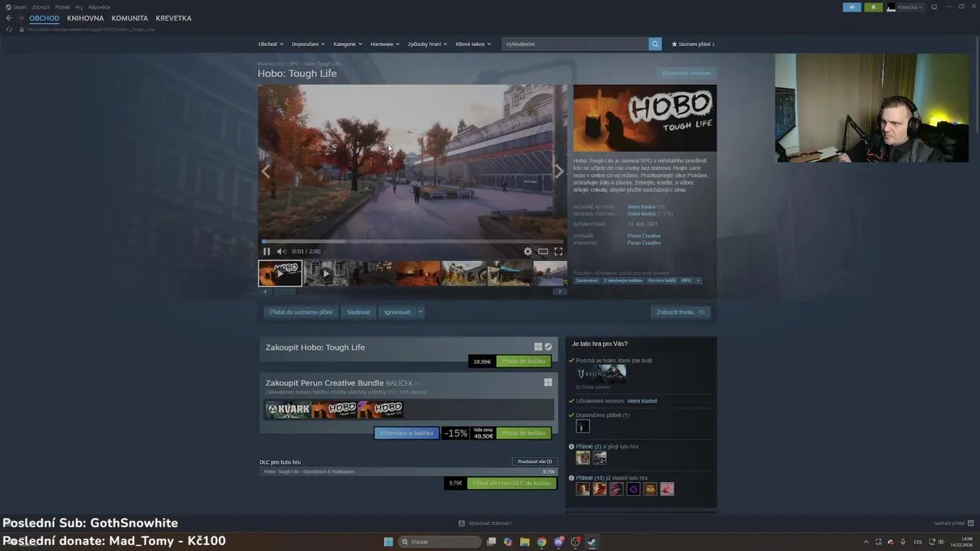
Task: Go back with Steam back arrow
Action: (x=9, y=18)
